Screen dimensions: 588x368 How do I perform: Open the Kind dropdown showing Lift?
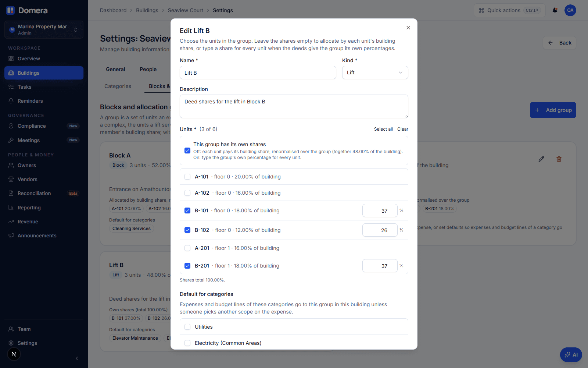tap(375, 72)
